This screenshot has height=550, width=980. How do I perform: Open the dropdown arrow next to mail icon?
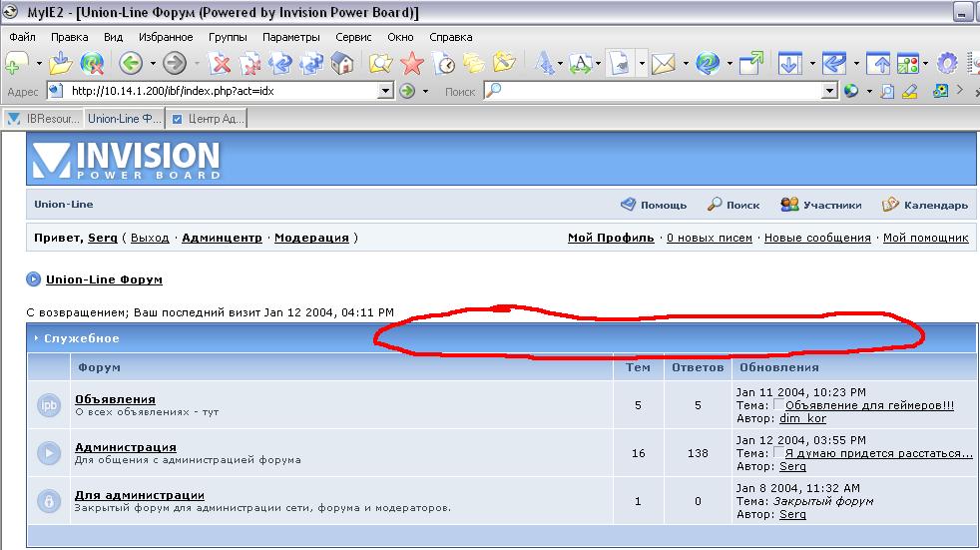click(x=686, y=63)
